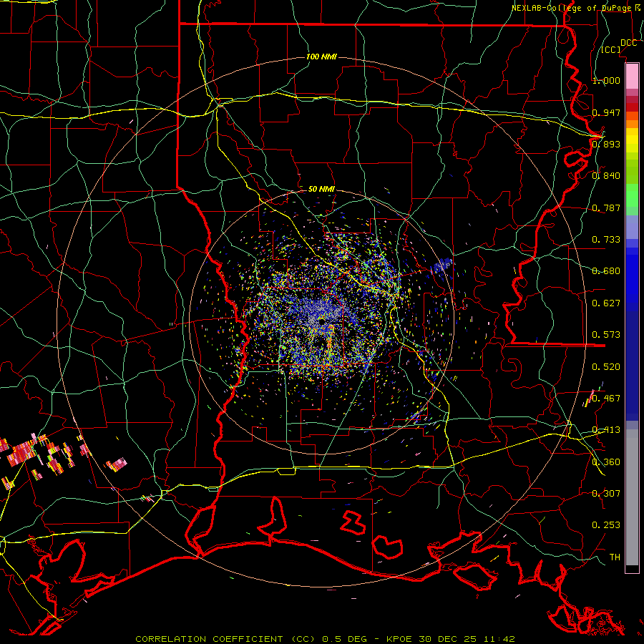Viewport: 644px width, 644px height.
Task: Click the 11:42 timestamp
Action: pos(498,639)
